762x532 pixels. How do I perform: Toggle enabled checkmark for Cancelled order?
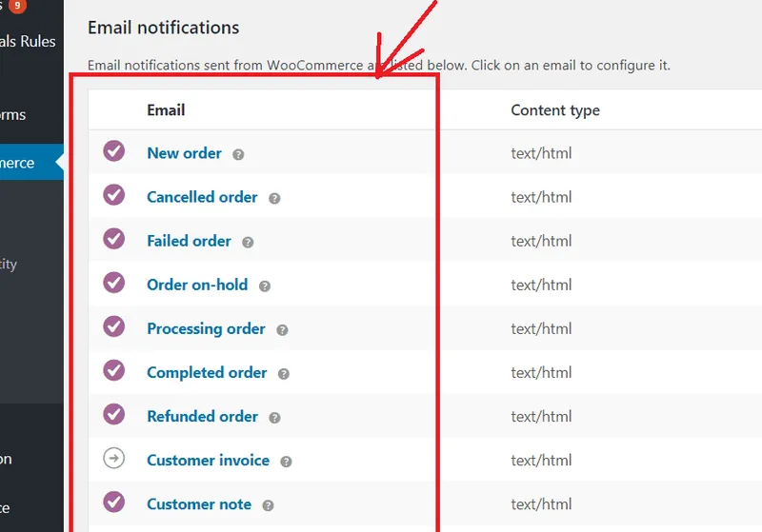pyautogui.click(x=114, y=195)
